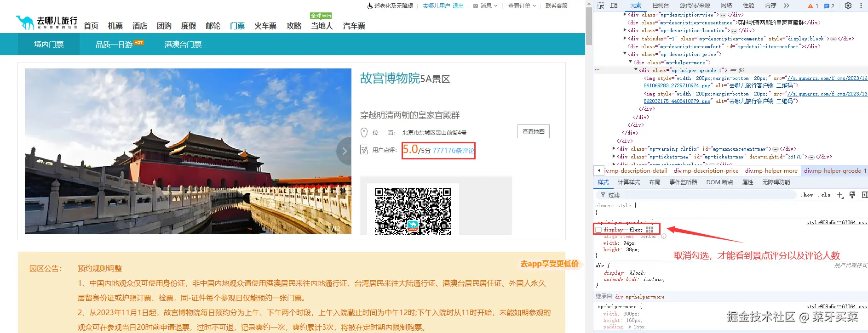The height and width of the screenshot is (333, 868).
Task: Expand collapsed ellipsis in mp-description-location node
Action: tap(734, 30)
